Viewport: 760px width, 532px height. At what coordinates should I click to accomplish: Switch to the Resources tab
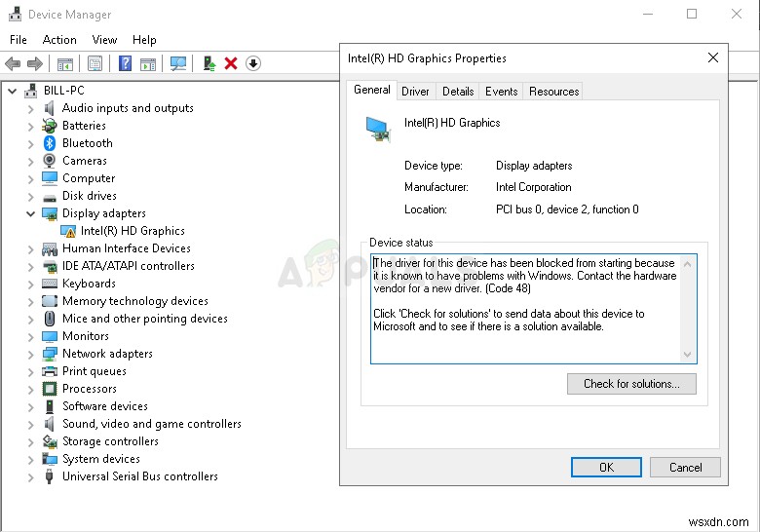point(554,91)
